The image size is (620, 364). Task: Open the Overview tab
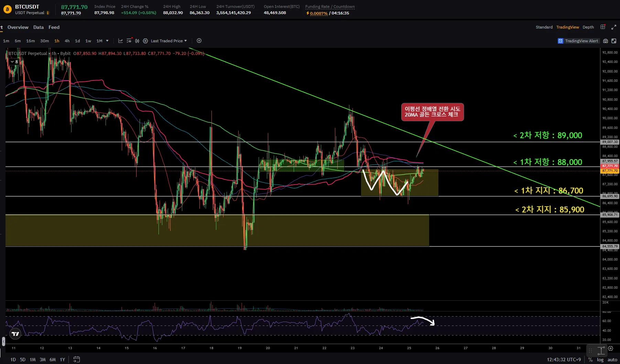18,27
